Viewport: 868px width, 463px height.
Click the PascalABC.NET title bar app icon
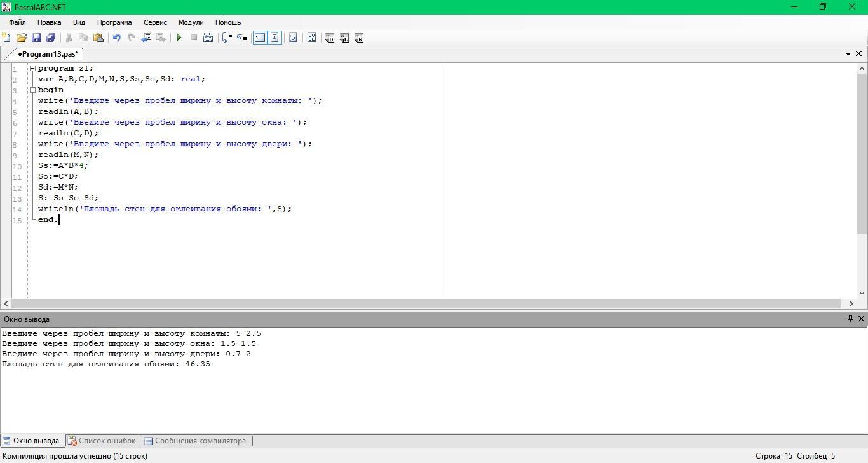(6, 6)
